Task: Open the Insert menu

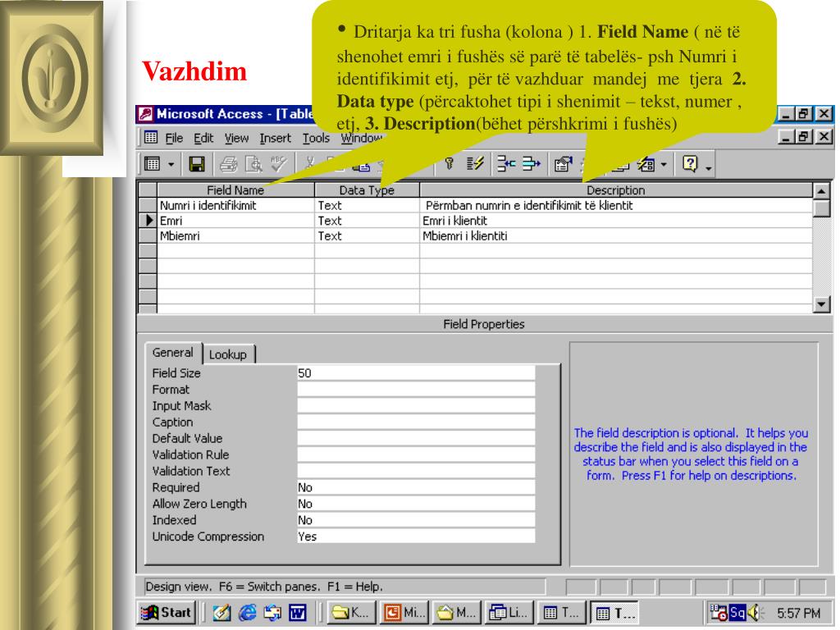Action: 276,138
